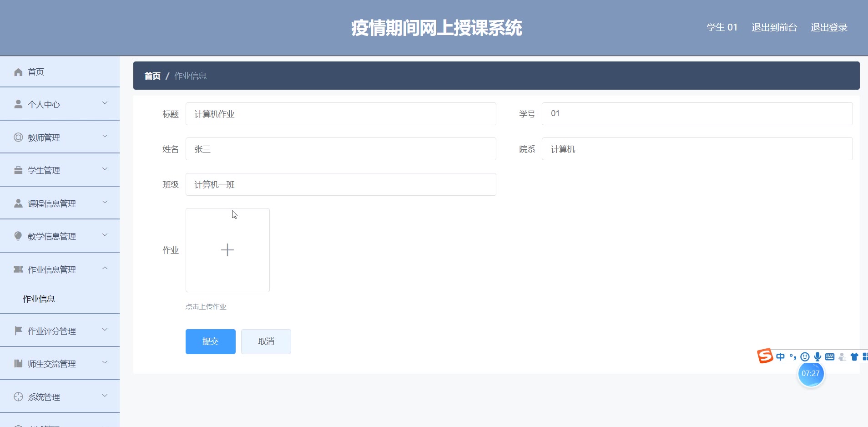The image size is (868, 427).
Task: Focus the 班级 input containing 计算机一班
Action: [x=341, y=184]
